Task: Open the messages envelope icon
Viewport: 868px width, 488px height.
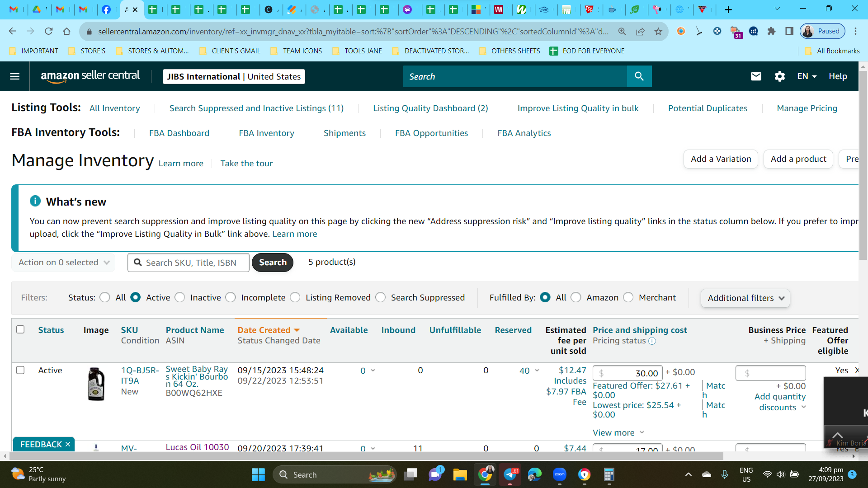Action: 756,76
